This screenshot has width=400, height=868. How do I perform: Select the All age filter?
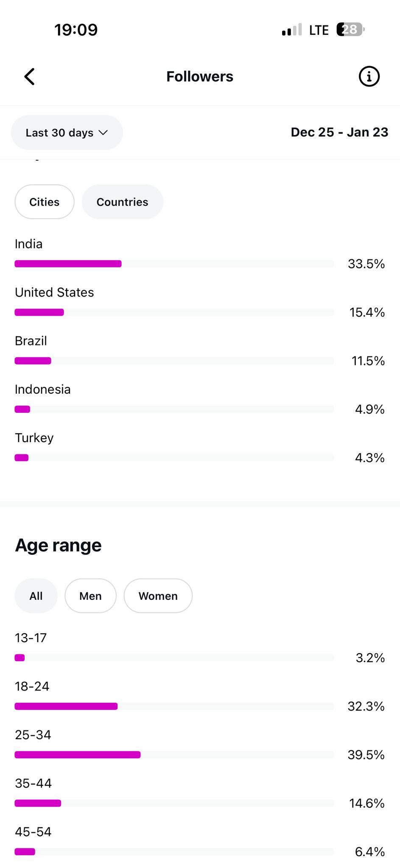pos(36,596)
